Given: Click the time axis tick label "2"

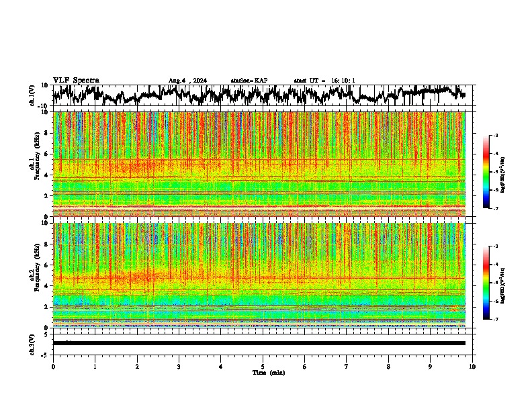Looking at the screenshot, I should [x=137, y=367].
